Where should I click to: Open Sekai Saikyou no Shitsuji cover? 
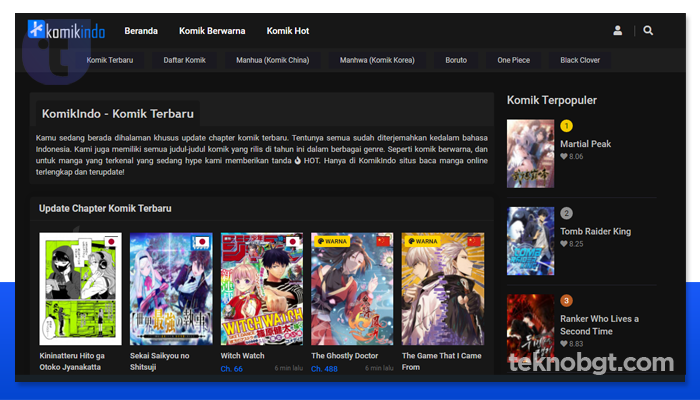[x=171, y=289]
